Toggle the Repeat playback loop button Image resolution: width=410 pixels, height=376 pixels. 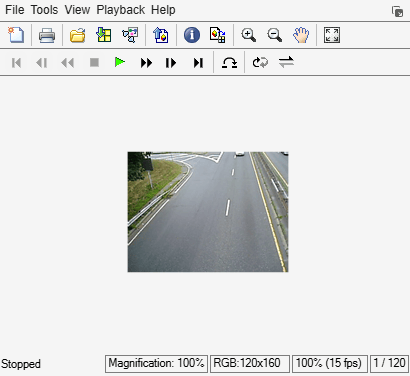point(260,62)
